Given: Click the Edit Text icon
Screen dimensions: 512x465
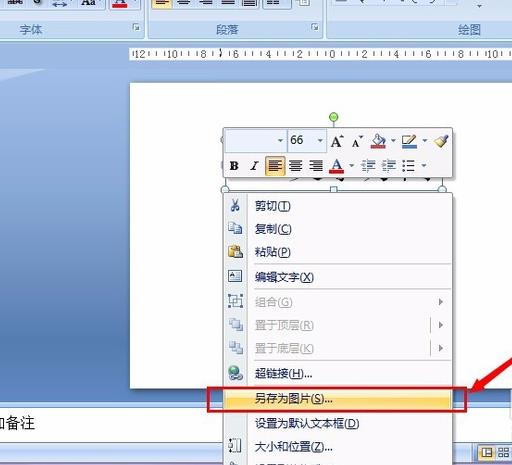Looking at the screenshot, I should pyautogui.click(x=235, y=276).
